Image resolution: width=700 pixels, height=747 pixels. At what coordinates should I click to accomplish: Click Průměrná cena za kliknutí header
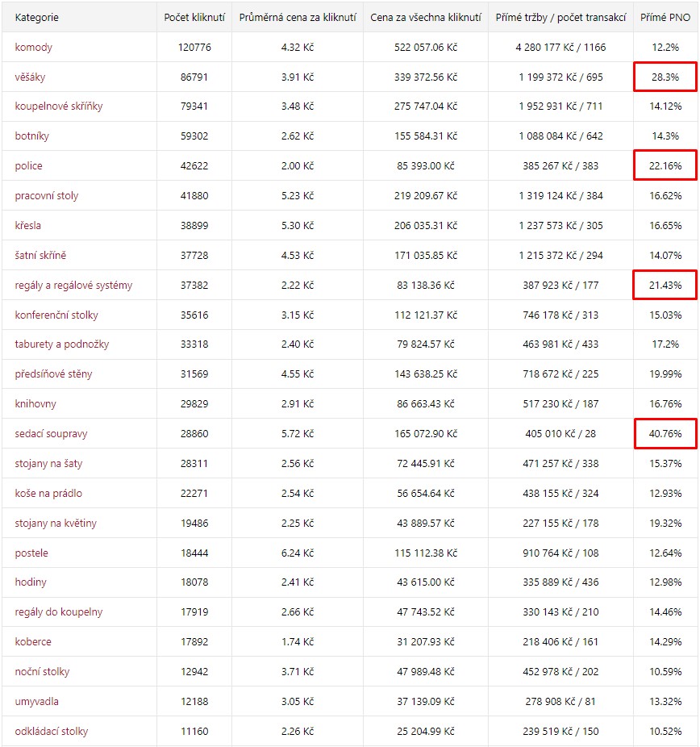click(298, 18)
